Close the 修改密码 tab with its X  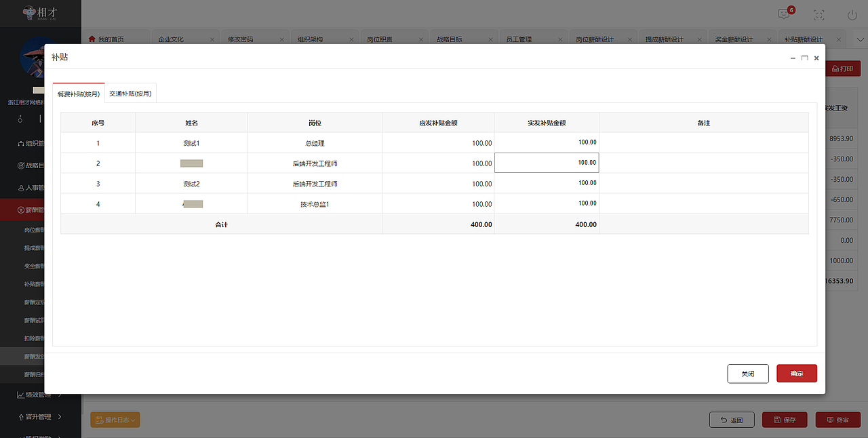281,39
